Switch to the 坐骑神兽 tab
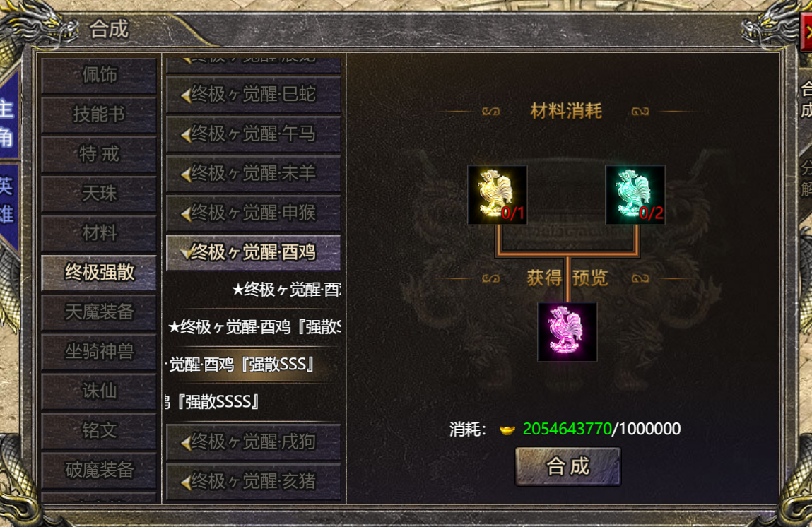 (x=99, y=352)
